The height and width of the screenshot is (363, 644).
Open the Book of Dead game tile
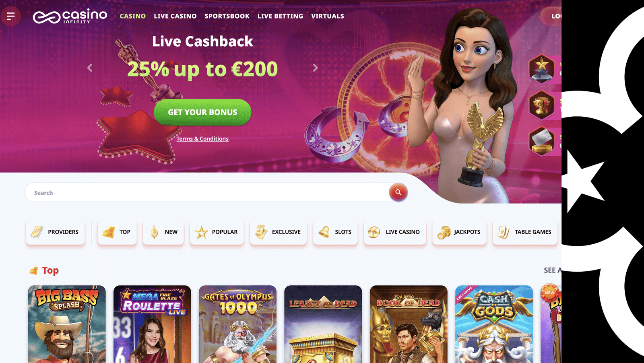tap(409, 324)
